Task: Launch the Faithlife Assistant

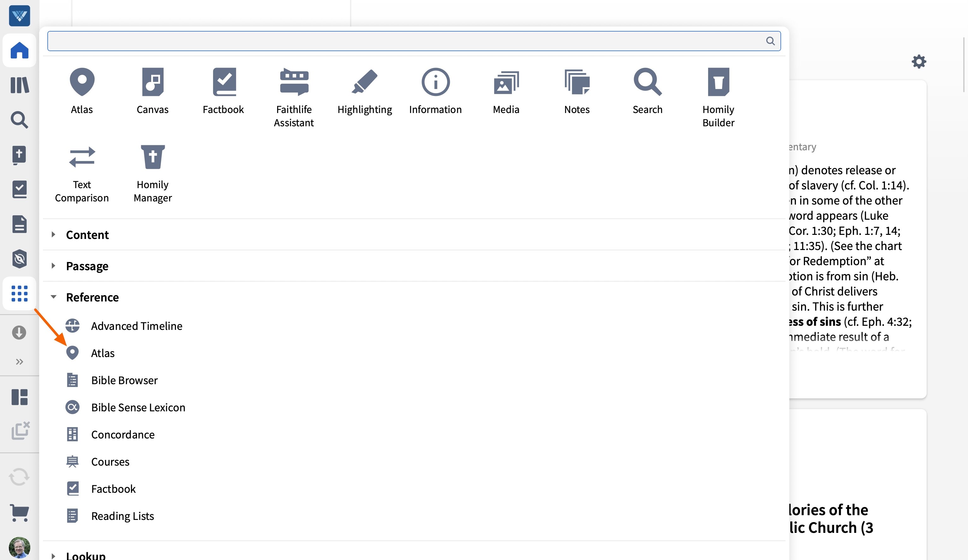Action: pyautogui.click(x=294, y=96)
